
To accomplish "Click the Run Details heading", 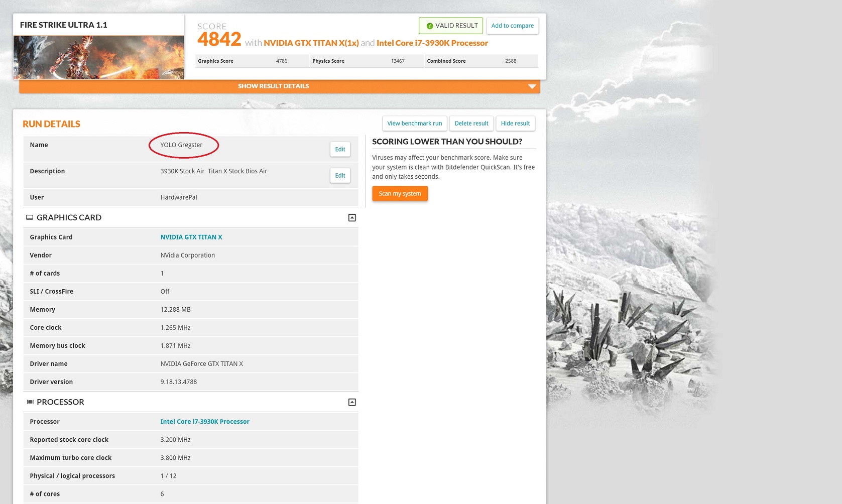I will click(x=51, y=124).
